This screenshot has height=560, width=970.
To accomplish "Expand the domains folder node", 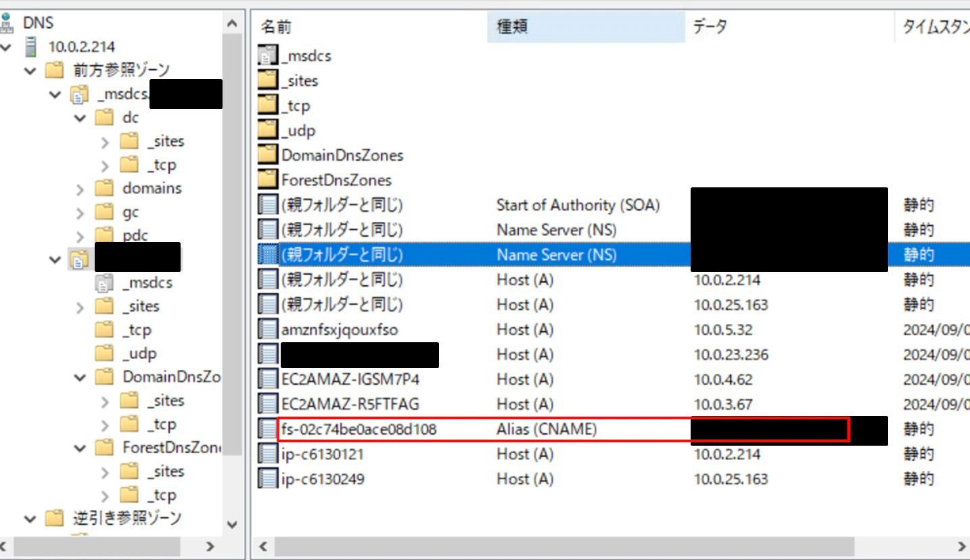I will (x=80, y=189).
